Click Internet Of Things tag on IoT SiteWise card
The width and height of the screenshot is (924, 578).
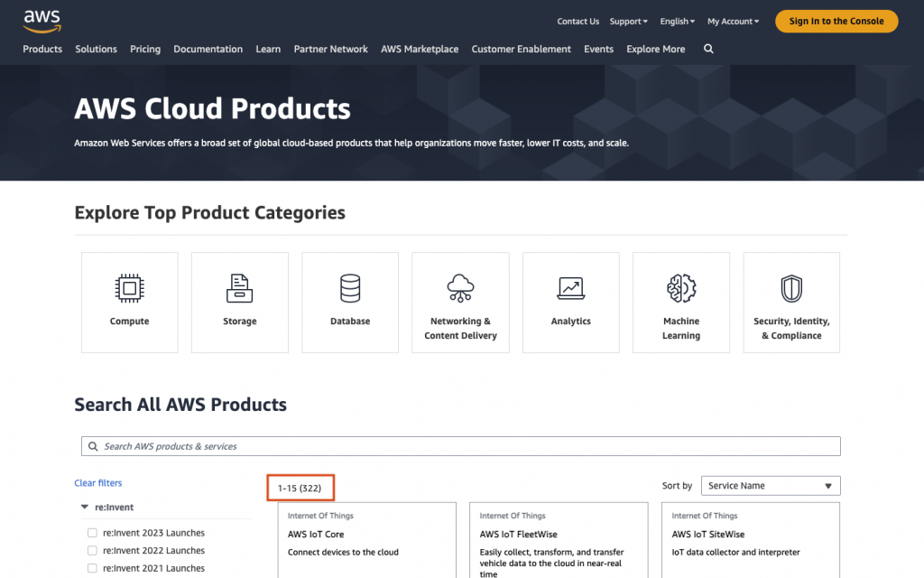tap(705, 516)
